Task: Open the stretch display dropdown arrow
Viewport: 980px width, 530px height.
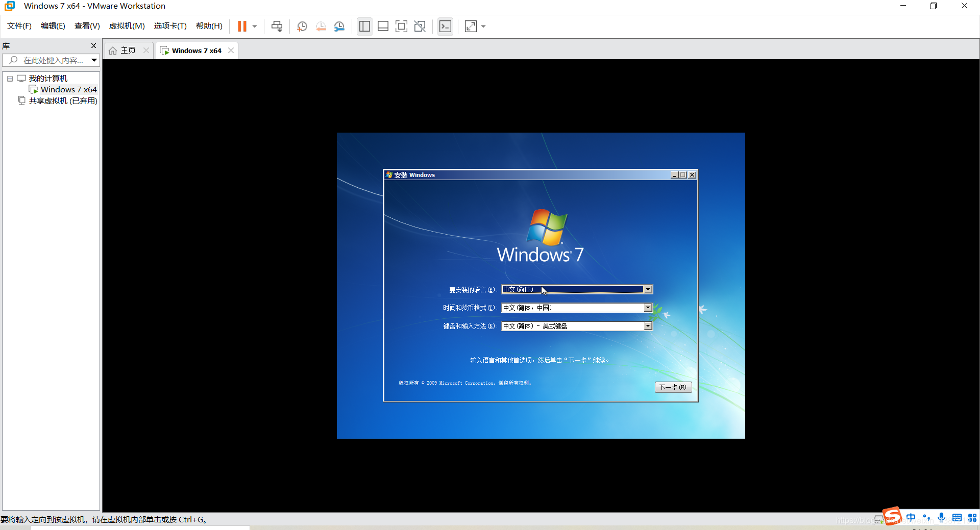Action: coord(483,26)
